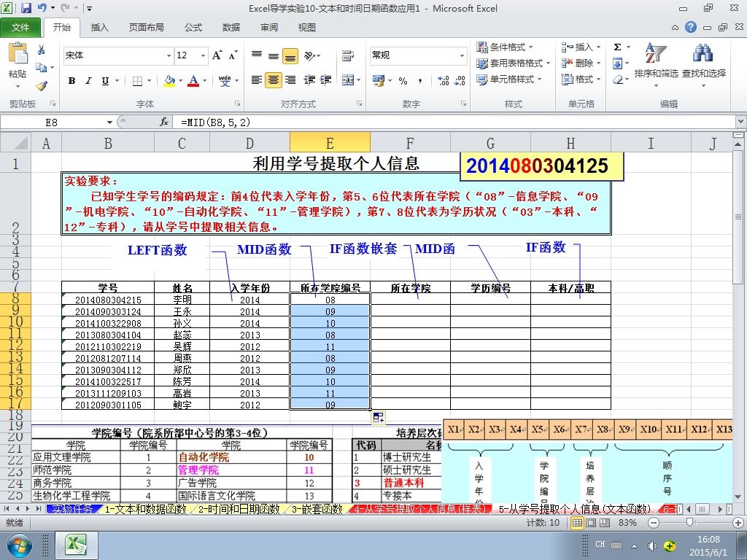Image resolution: width=747 pixels, height=560 pixels.
Task: Toggle Underline formatting
Action: click(105, 81)
